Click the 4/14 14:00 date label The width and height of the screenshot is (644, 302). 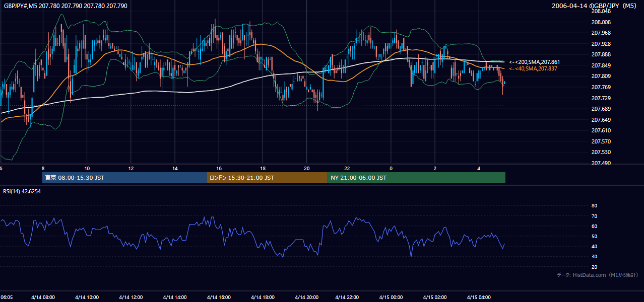[175, 297]
